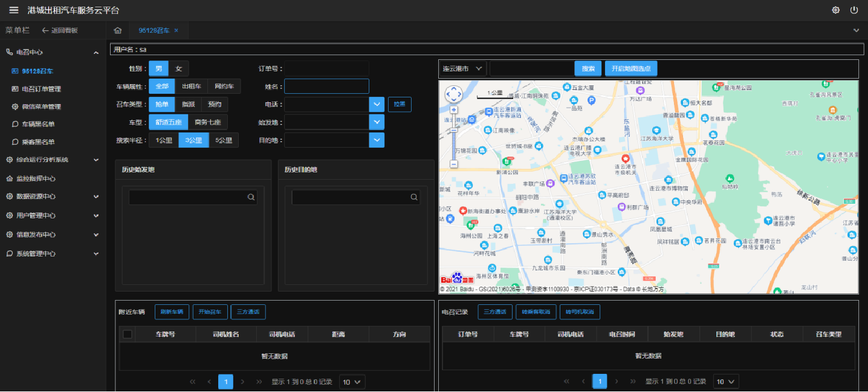This screenshot has width=868, height=392.
Task: Click the 姓名 input field
Action: coord(326,87)
